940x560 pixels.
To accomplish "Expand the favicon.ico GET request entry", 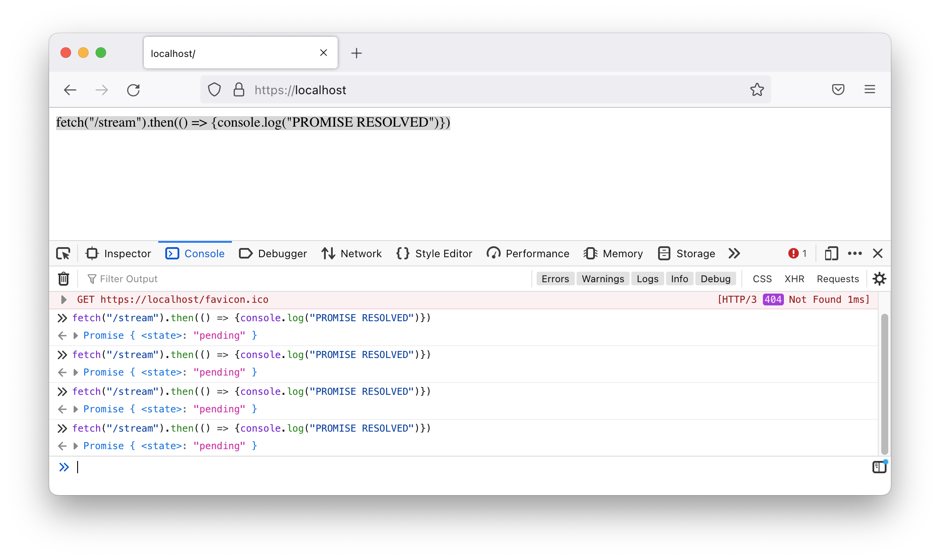I will (64, 299).
